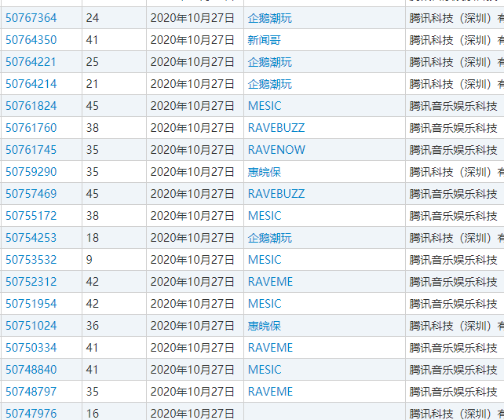Viewport: 504px width, 420px height.
Task: Open application number 50757469
Action: 31,194
